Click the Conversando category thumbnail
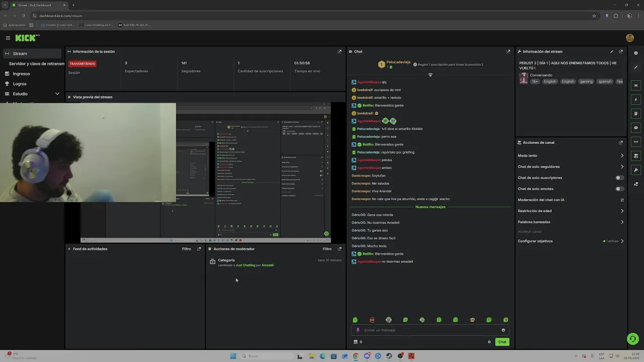Screen dimensions: 644x362 pyautogui.click(x=523, y=78)
